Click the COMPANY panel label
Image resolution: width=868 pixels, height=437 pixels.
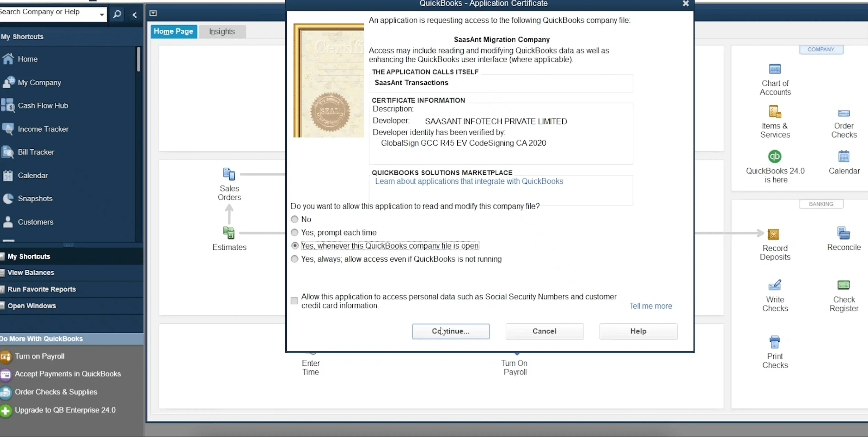pyautogui.click(x=821, y=50)
